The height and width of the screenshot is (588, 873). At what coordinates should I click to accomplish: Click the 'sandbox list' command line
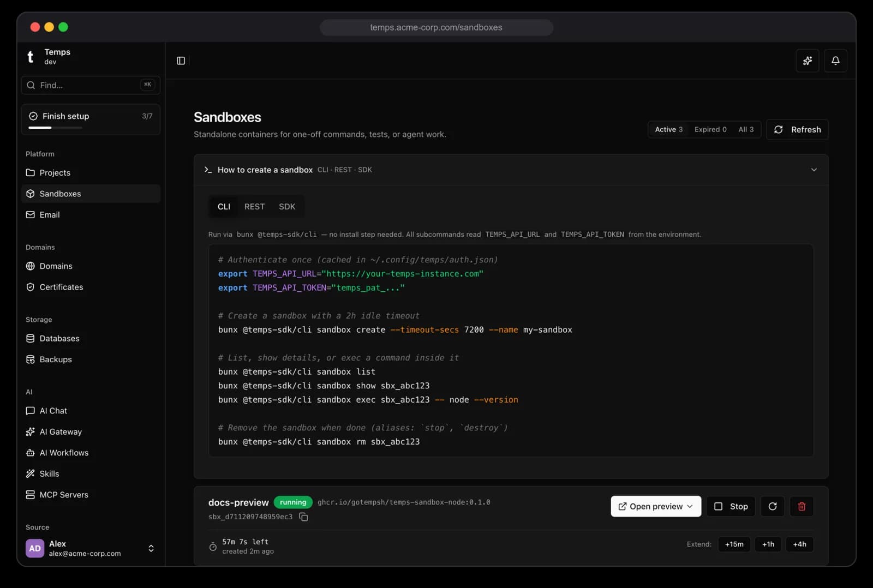[x=296, y=372]
